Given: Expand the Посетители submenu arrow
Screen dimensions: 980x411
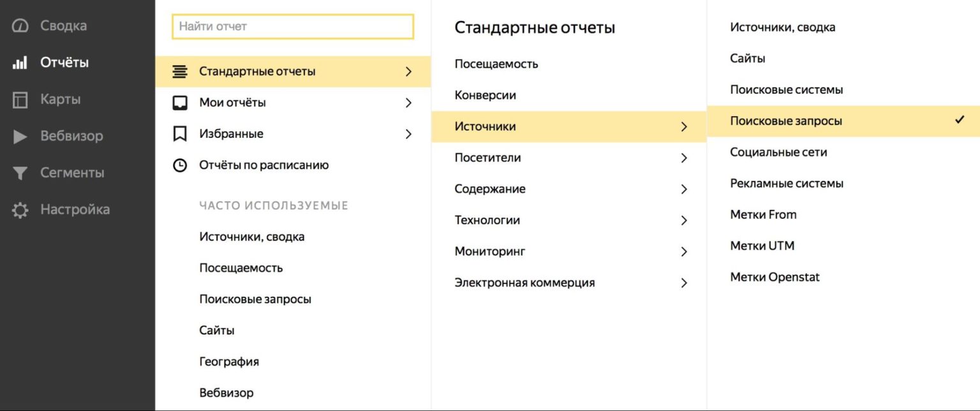Looking at the screenshot, I should (684, 158).
